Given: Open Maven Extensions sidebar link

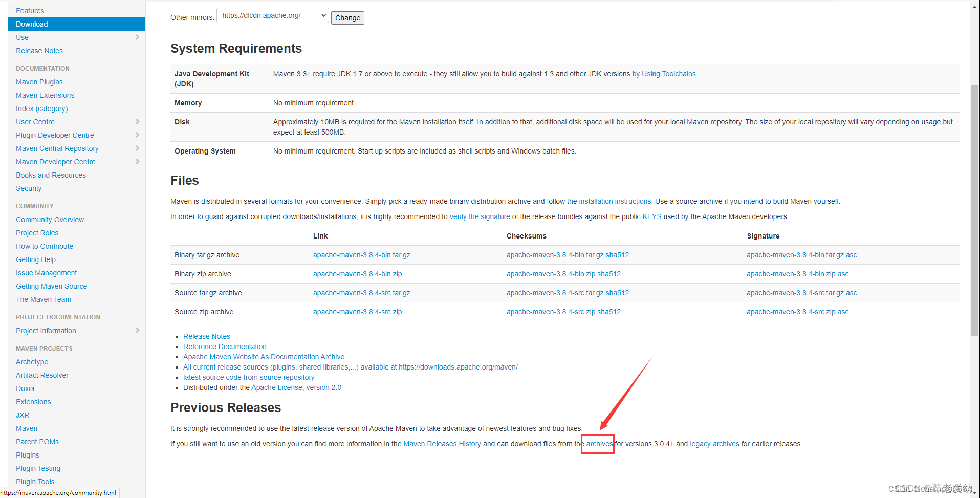Looking at the screenshot, I should 45,95.
